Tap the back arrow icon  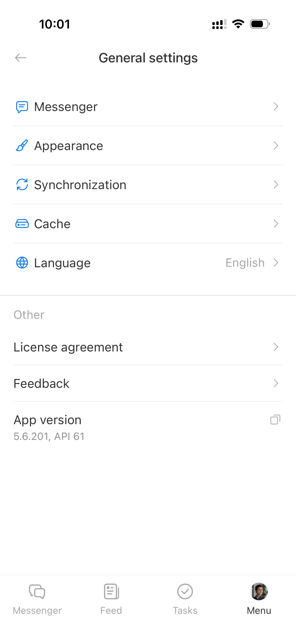point(20,58)
